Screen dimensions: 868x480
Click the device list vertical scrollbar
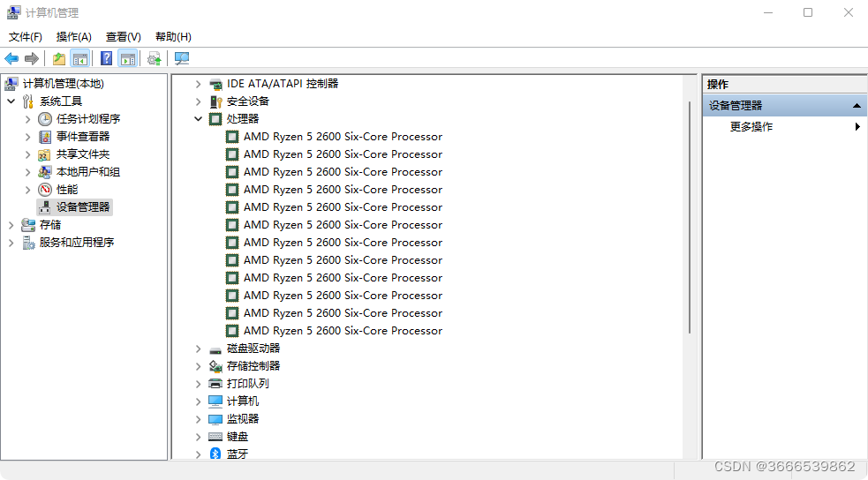[x=690, y=218]
